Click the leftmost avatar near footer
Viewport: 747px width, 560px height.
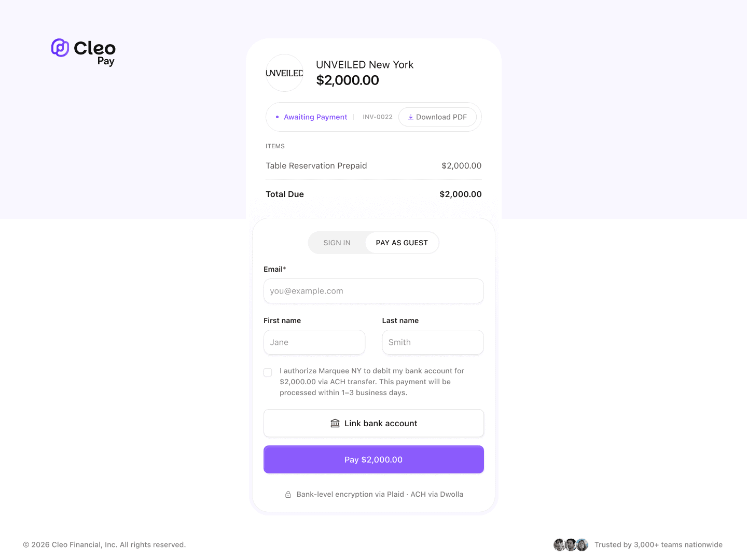coord(559,544)
